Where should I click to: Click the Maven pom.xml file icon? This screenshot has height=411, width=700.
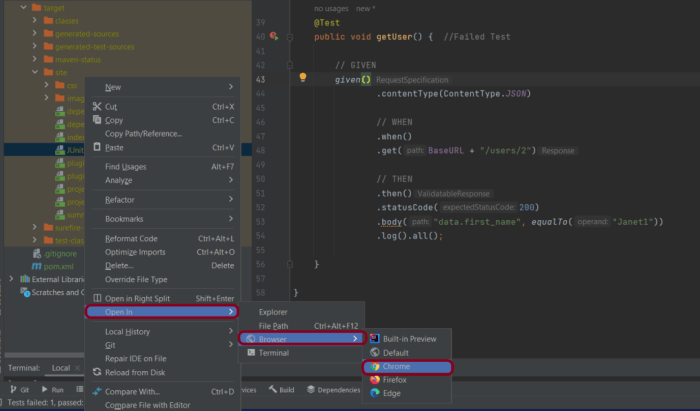tap(37, 266)
